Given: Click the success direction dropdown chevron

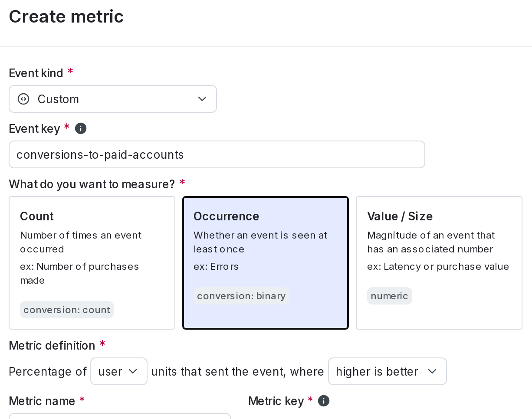Looking at the screenshot, I should [432, 371].
